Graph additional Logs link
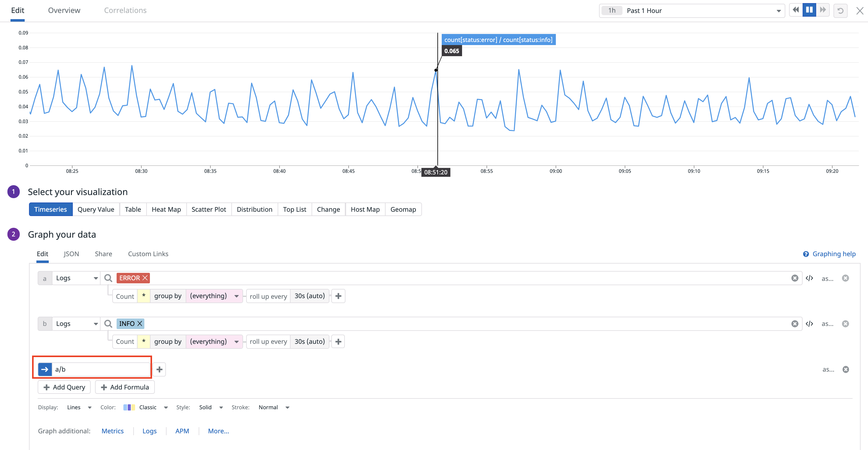Image resolution: width=868 pixels, height=450 pixels. (x=150, y=431)
